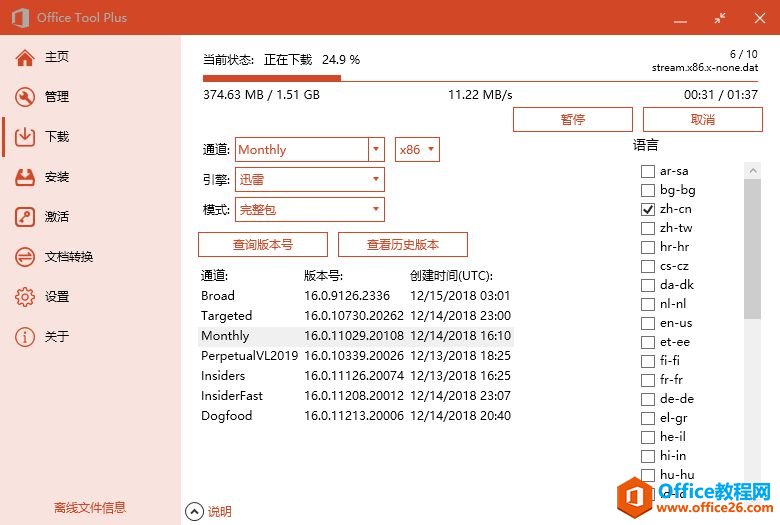Click the 取消 cancel button

pos(702,119)
